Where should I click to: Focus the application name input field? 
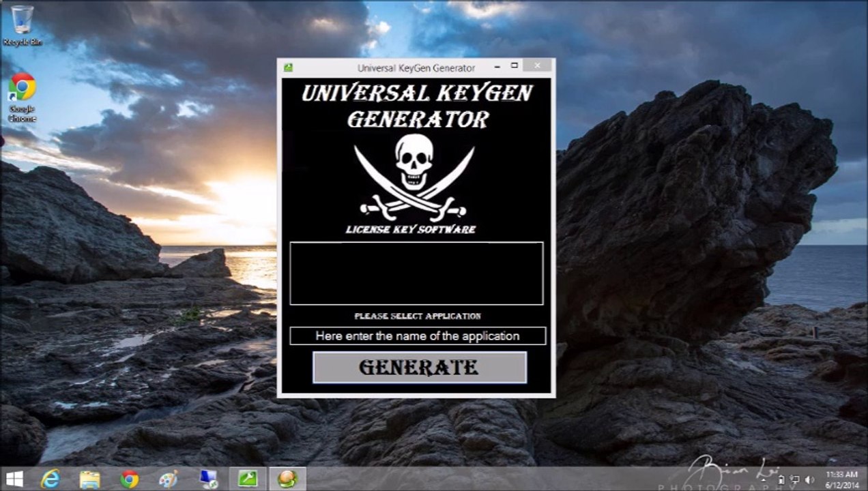tap(418, 336)
